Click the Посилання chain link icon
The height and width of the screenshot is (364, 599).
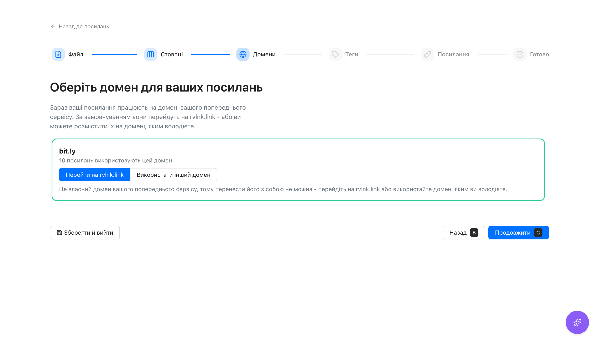coord(428,54)
